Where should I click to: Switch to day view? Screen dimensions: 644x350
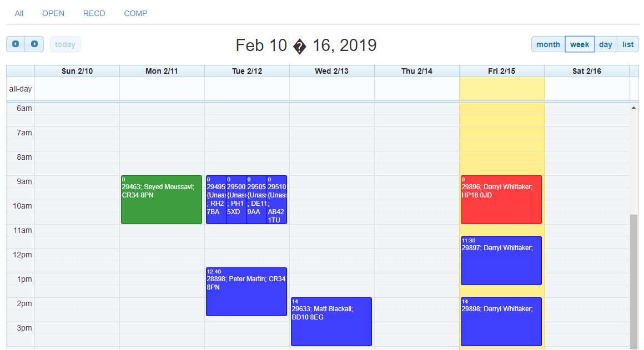tap(606, 44)
